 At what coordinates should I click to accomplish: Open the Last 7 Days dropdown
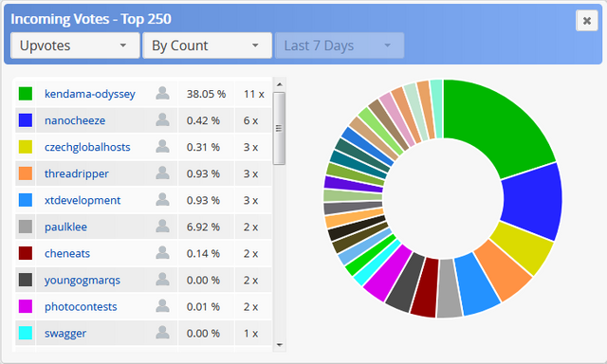point(340,45)
